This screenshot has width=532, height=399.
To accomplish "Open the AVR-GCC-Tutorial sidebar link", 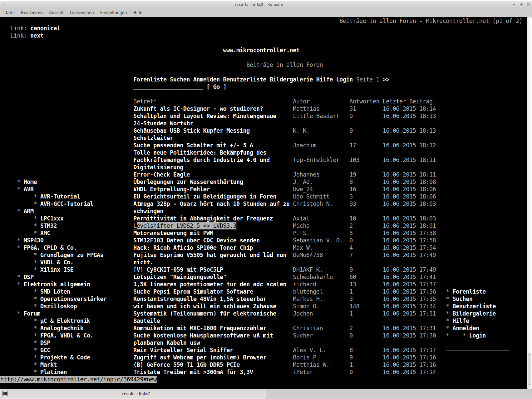I will [x=66, y=203].
